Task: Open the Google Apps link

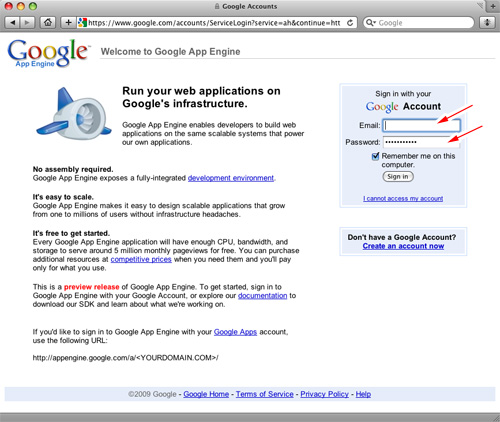Action: click(235, 332)
